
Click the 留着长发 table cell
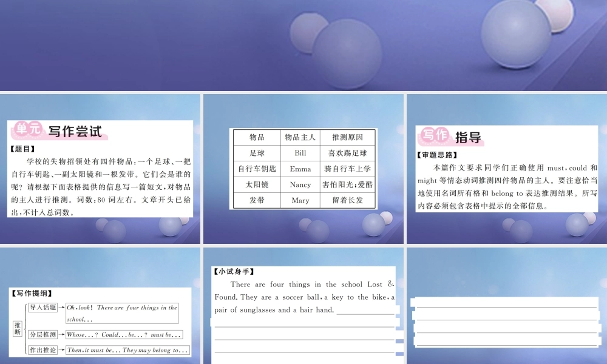click(x=348, y=200)
